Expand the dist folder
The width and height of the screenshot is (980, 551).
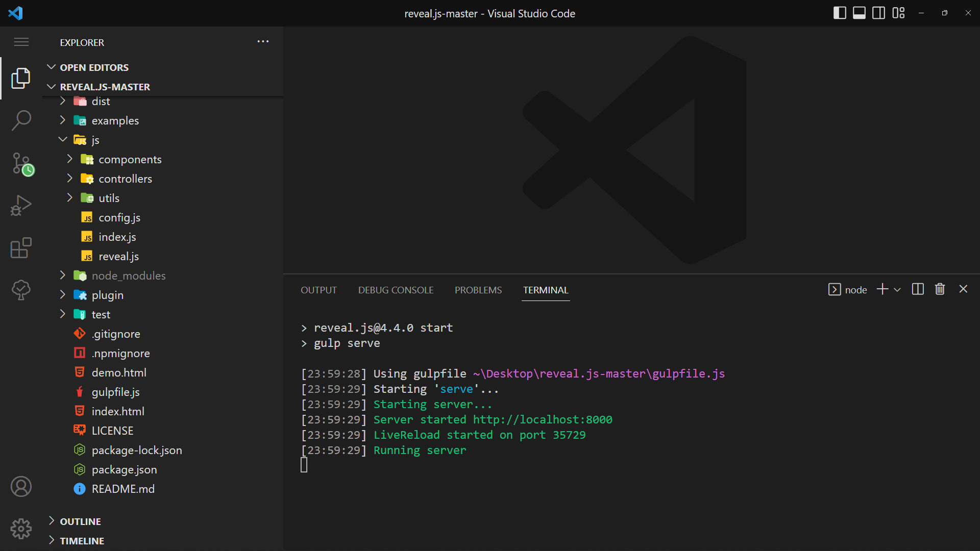point(162,101)
